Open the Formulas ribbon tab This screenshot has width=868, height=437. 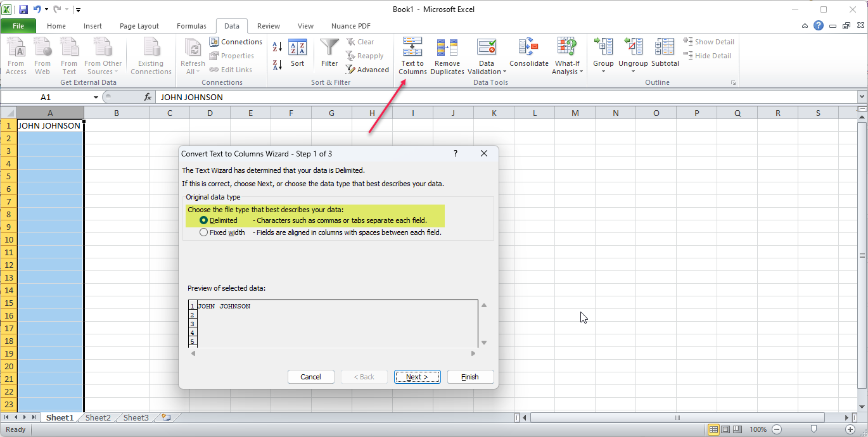[191, 26]
